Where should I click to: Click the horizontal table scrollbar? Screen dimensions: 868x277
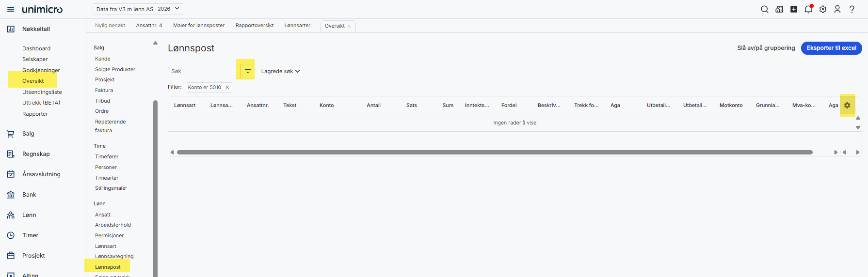[x=495, y=152]
